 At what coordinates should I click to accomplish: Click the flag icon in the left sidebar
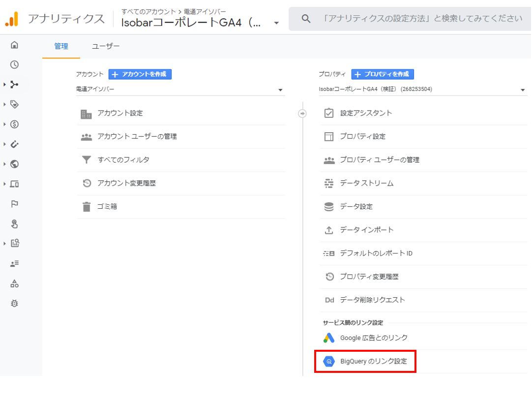pos(14,204)
